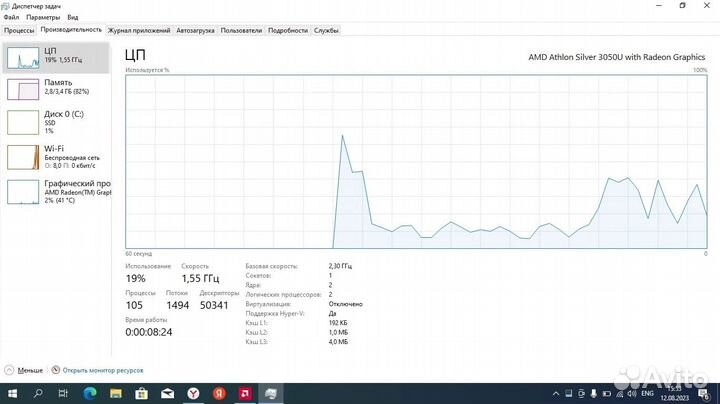
Task: Click Поддержка Hyper-V Да value
Action: click(x=332, y=313)
